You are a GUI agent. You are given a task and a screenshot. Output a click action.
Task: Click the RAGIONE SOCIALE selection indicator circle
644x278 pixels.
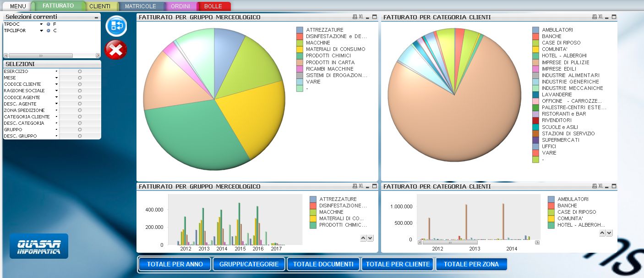80,91
